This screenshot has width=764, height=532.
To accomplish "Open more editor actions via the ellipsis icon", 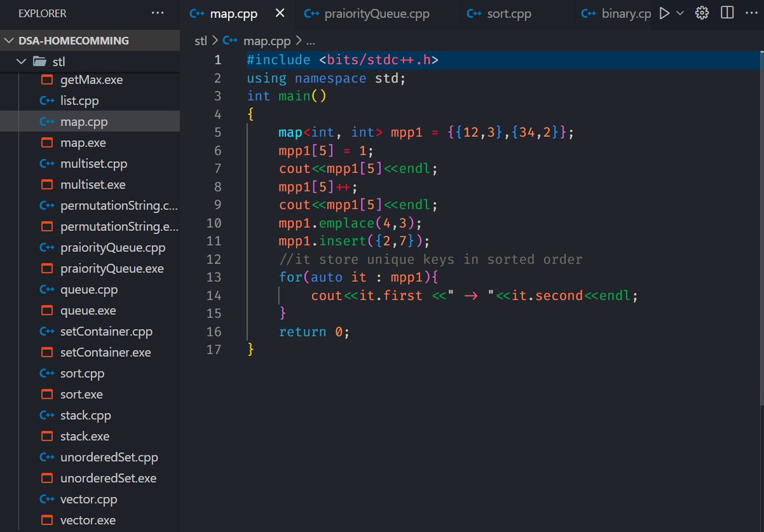I will 751,12.
